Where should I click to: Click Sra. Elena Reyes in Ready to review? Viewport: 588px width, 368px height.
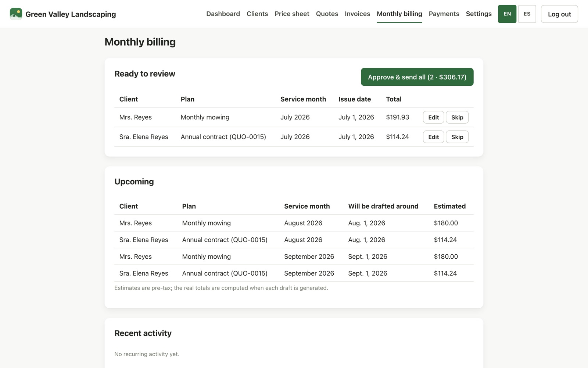click(144, 137)
